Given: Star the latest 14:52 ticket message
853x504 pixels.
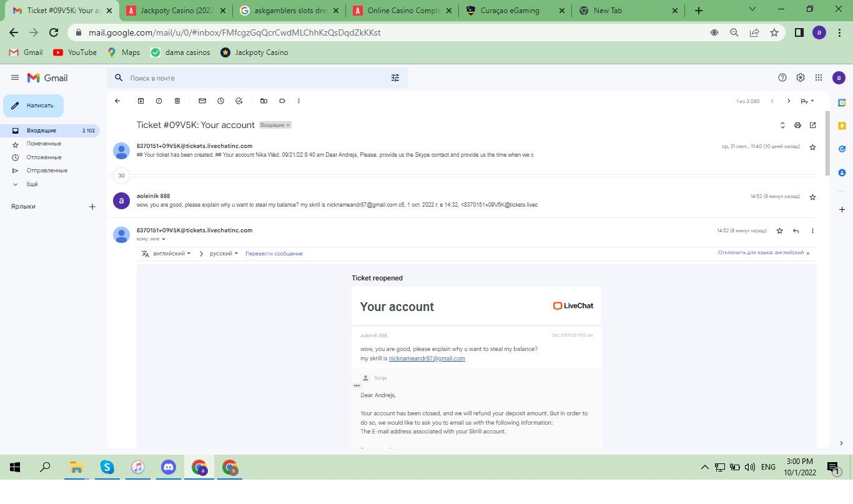Looking at the screenshot, I should [x=779, y=230].
